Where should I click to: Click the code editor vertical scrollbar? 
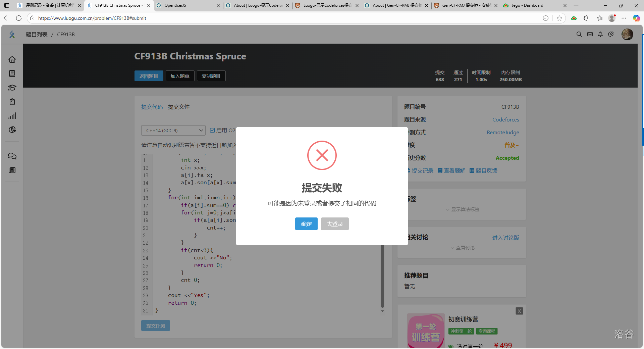[382, 276]
